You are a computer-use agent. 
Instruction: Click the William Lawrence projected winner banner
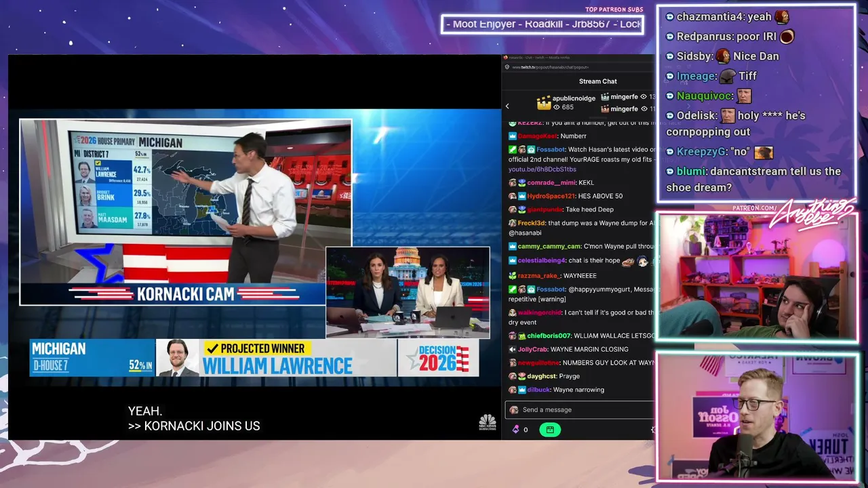tap(277, 358)
